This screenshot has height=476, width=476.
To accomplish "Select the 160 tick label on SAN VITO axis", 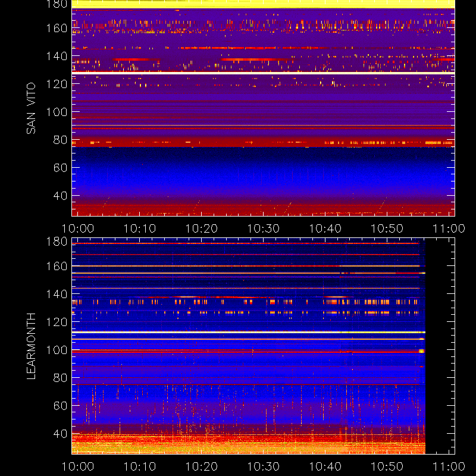I will click(57, 28).
